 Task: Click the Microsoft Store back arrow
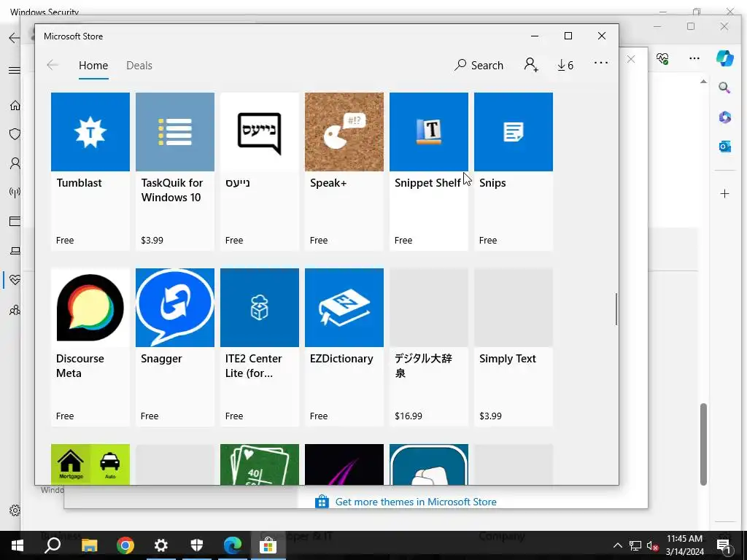point(53,65)
